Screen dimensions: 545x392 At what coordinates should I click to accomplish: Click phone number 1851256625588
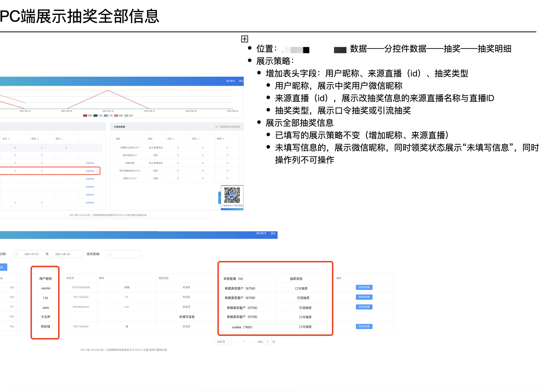[81, 288]
